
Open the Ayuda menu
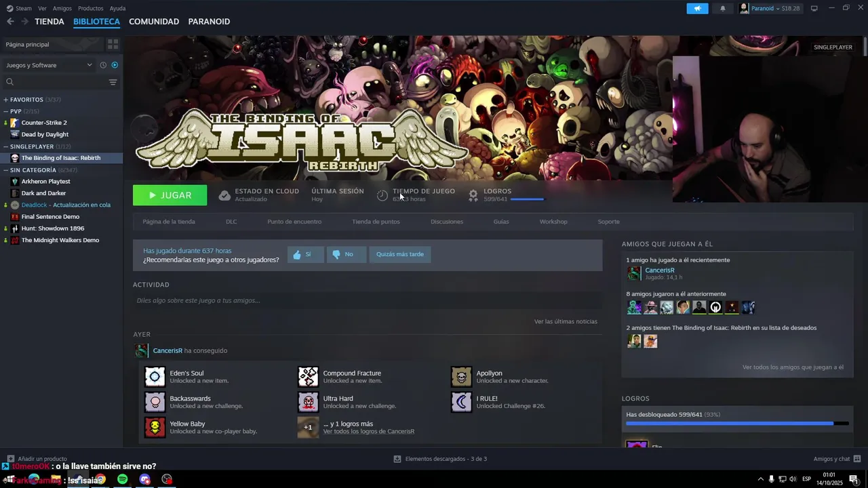click(x=117, y=8)
